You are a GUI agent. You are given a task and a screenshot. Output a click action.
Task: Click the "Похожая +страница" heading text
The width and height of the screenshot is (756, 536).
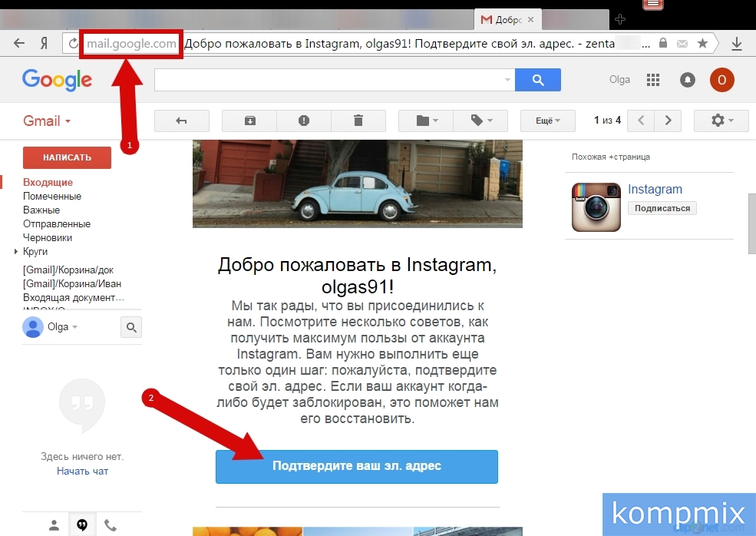(x=611, y=157)
